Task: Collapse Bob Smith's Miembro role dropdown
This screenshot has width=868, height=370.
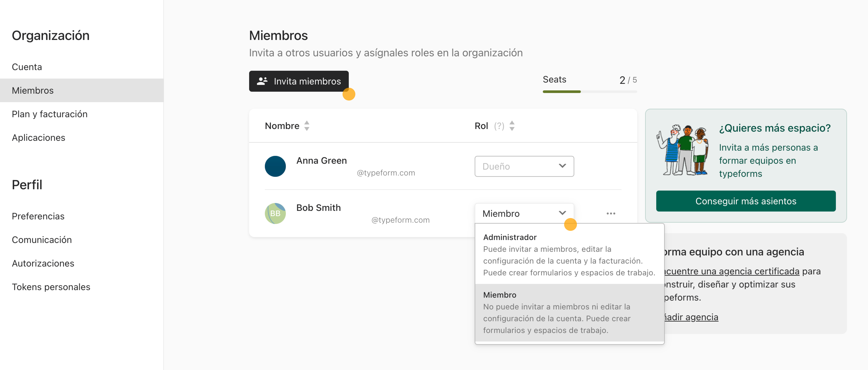Action: pyautogui.click(x=524, y=213)
